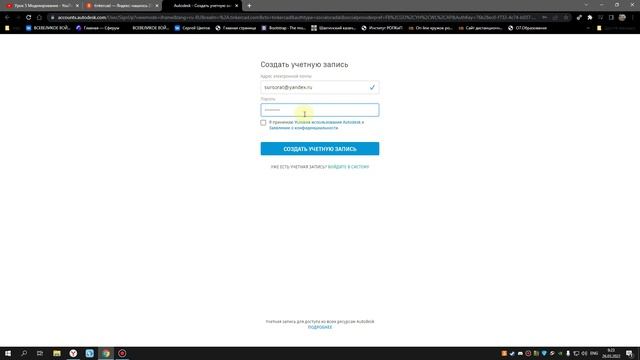
Task: Select the Autodesk create account tab
Action: coord(202,6)
